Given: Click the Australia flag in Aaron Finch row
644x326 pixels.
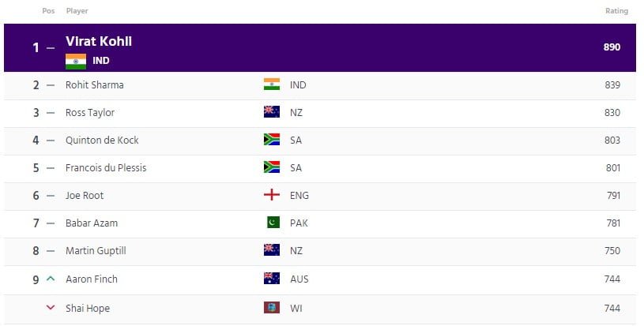Looking at the screenshot, I should tap(272, 278).
